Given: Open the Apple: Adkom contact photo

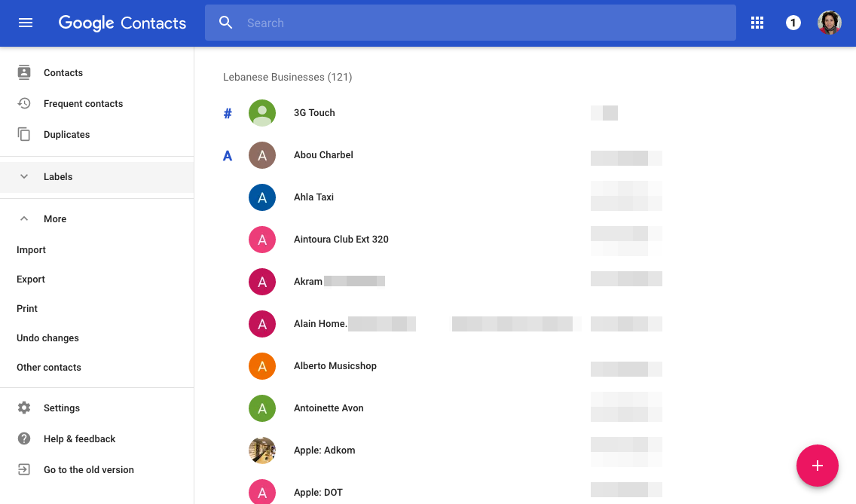Looking at the screenshot, I should point(262,451).
